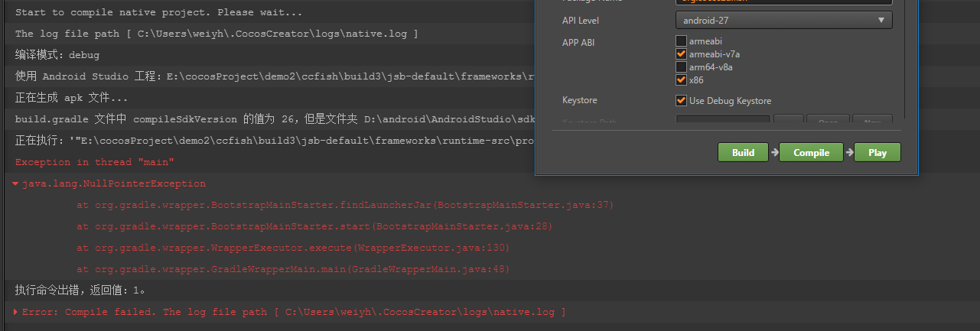980x331 pixels.
Task: Select the WrapperExecutor.execute stack trace line
Action: click(x=293, y=248)
